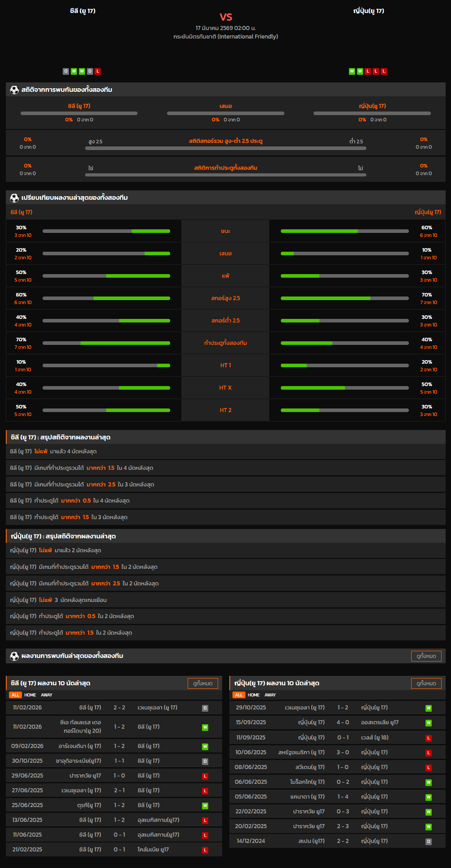Open view all for Chile U17 last matches

pyautogui.click(x=202, y=683)
